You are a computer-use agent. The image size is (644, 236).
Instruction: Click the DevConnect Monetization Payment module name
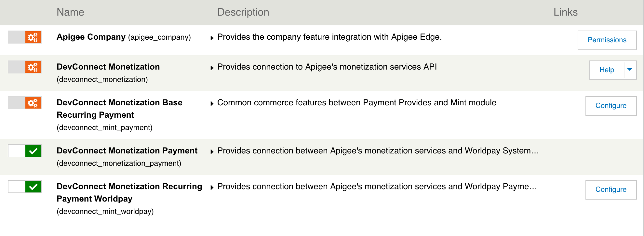pyautogui.click(x=127, y=151)
